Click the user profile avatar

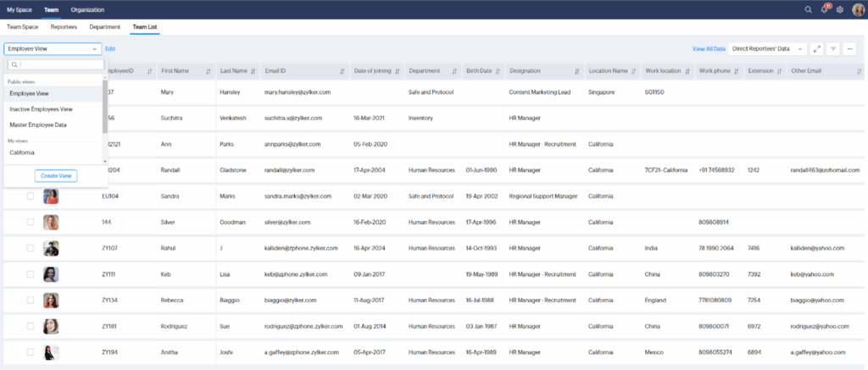(x=857, y=9)
